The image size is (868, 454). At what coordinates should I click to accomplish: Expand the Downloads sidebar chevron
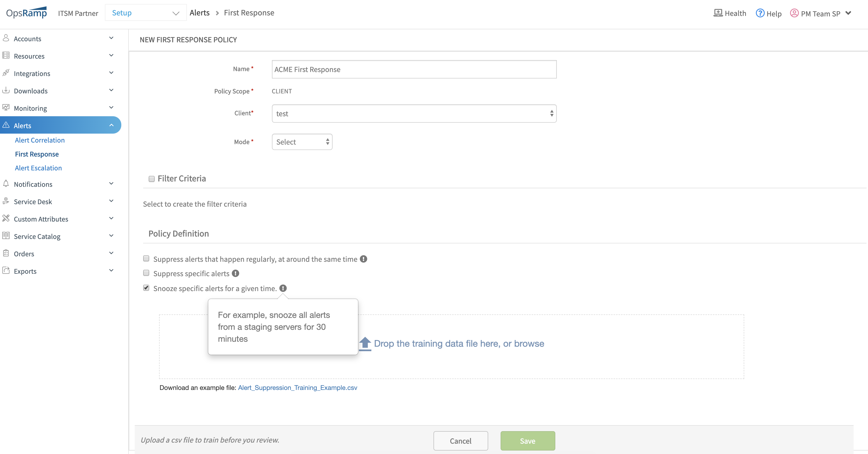coord(111,90)
